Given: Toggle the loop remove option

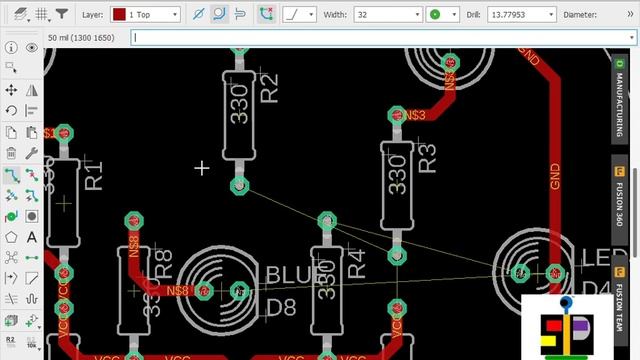Looking at the screenshot, I should [x=267, y=14].
